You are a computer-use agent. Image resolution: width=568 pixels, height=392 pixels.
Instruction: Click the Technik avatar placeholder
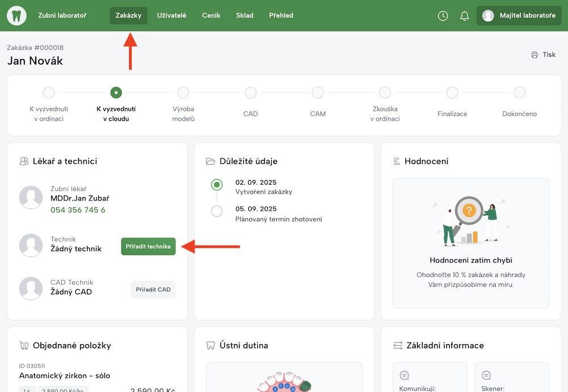[31, 245]
